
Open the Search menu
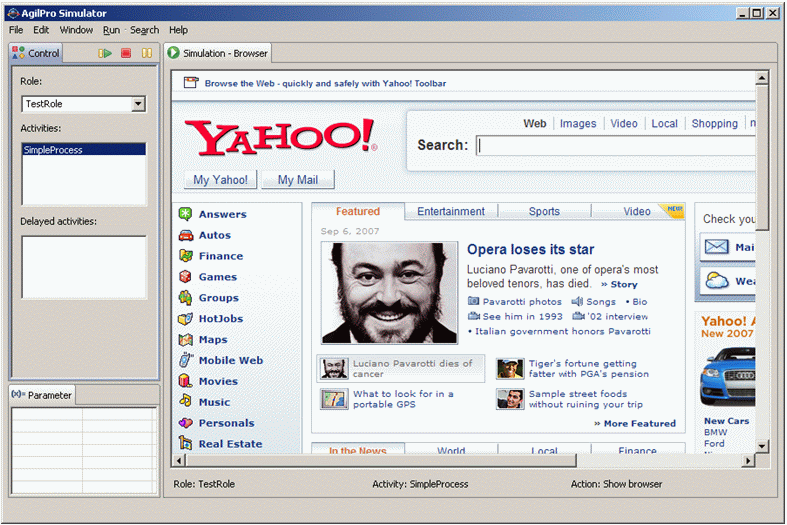145,30
